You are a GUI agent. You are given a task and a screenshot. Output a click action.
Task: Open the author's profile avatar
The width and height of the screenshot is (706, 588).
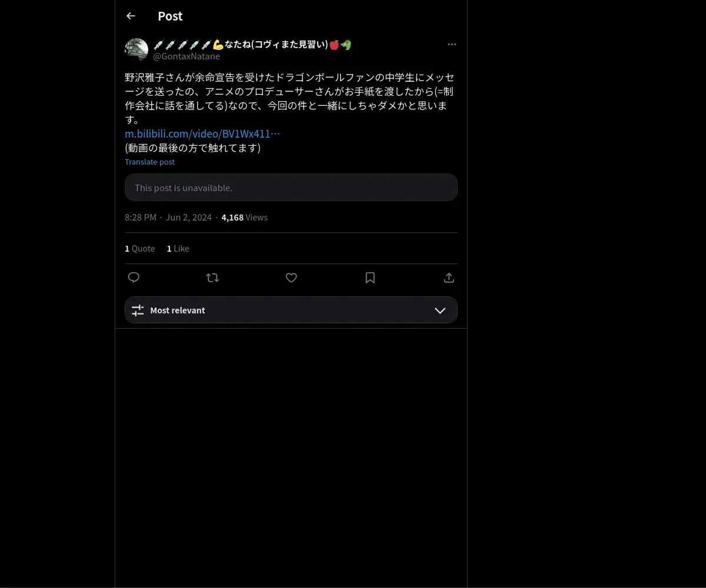pos(136,50)
